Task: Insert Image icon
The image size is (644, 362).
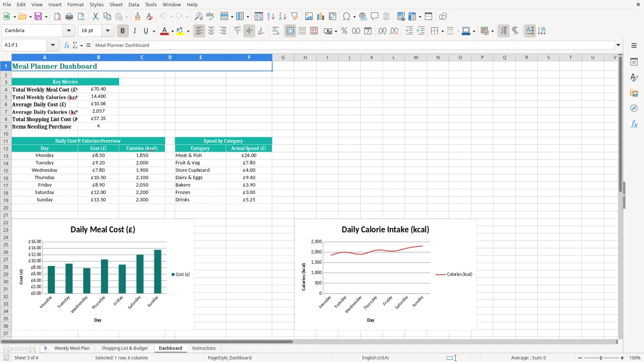Action: click(x=309, y=17)
